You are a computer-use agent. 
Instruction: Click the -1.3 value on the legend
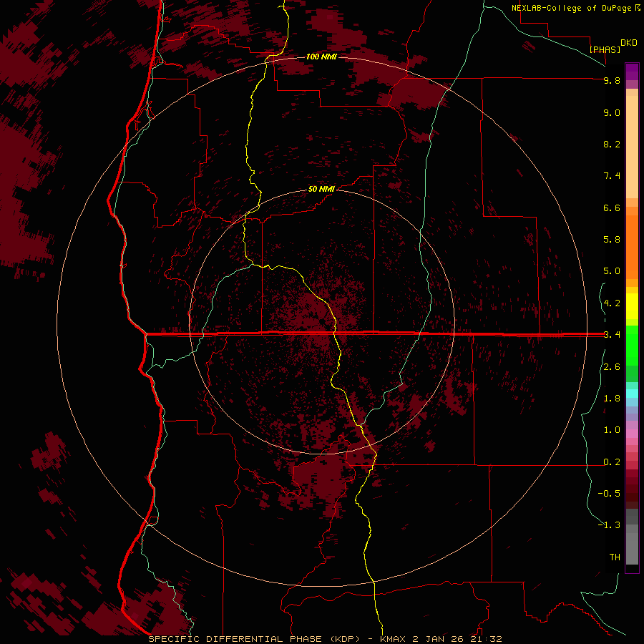[x=609, y=525]
